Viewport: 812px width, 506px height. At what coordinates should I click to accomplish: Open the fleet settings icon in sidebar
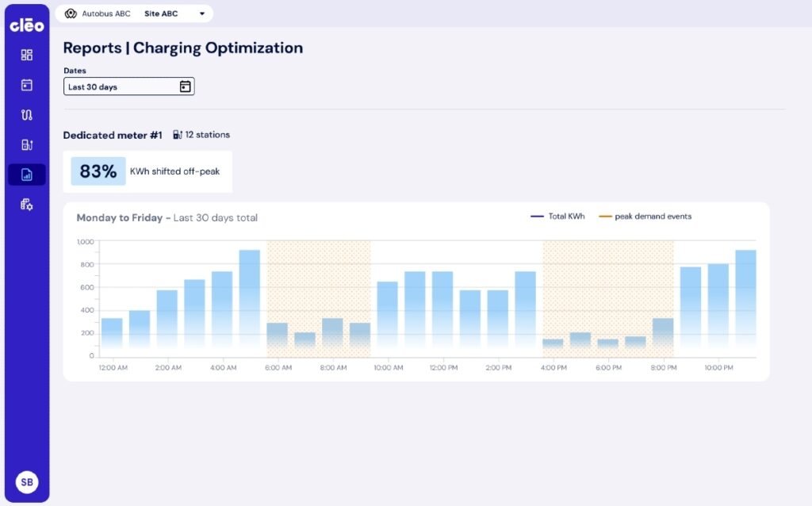pyautogui.click(x=28, y=204)
